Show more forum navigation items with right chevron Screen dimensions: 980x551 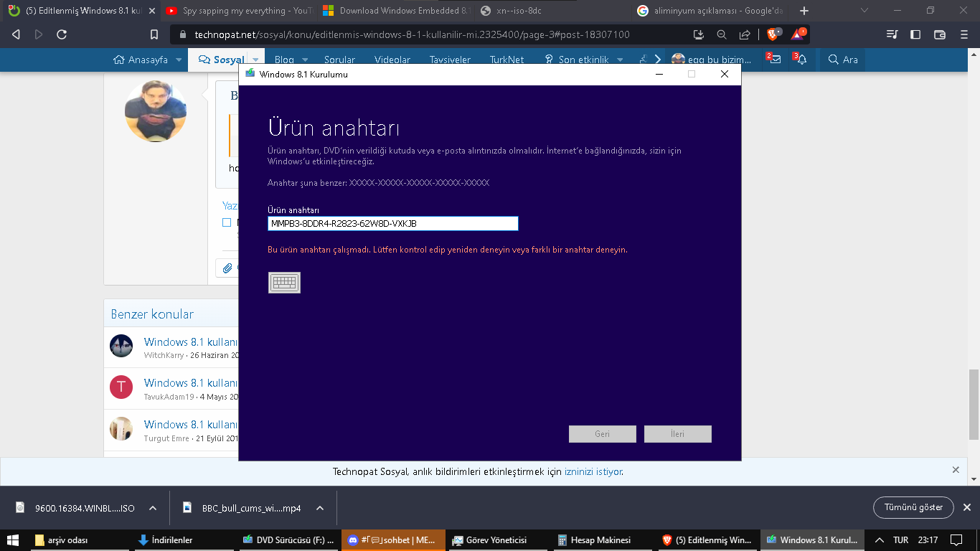point(658,60)
